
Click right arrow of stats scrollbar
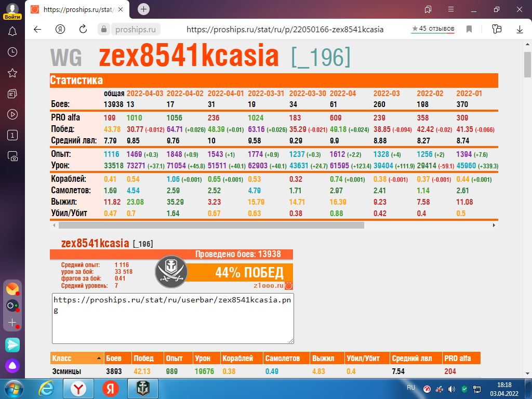(494, 225)
